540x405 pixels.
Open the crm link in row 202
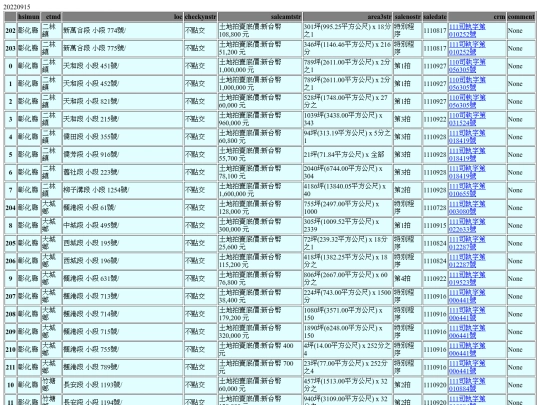click(x=467, y=30)
